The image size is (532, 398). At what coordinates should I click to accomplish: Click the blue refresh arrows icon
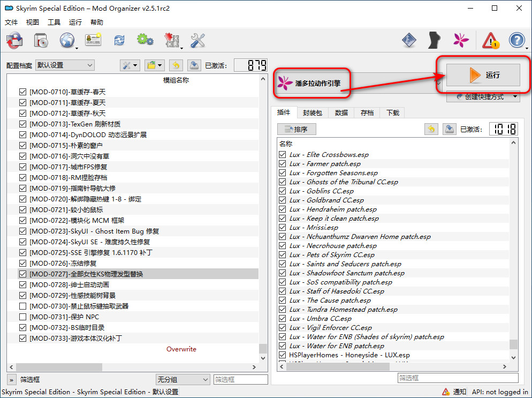119,40
